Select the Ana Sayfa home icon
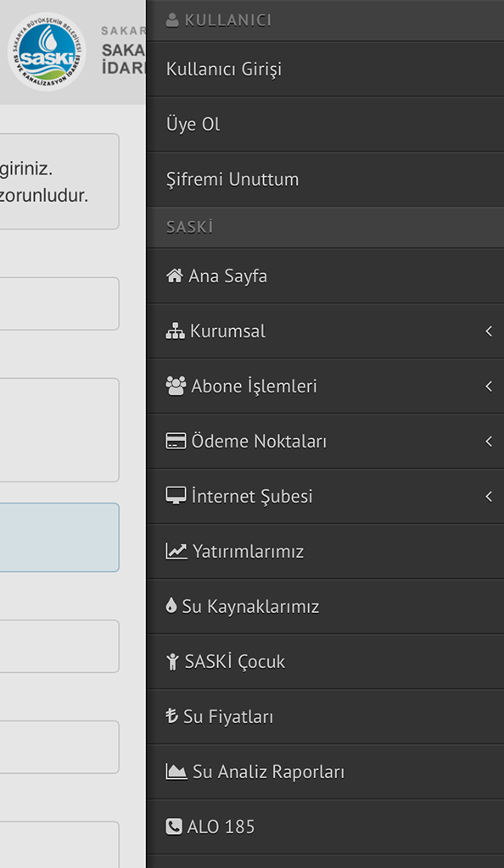The width and height of the screenshot is (504, 868). 176,275
